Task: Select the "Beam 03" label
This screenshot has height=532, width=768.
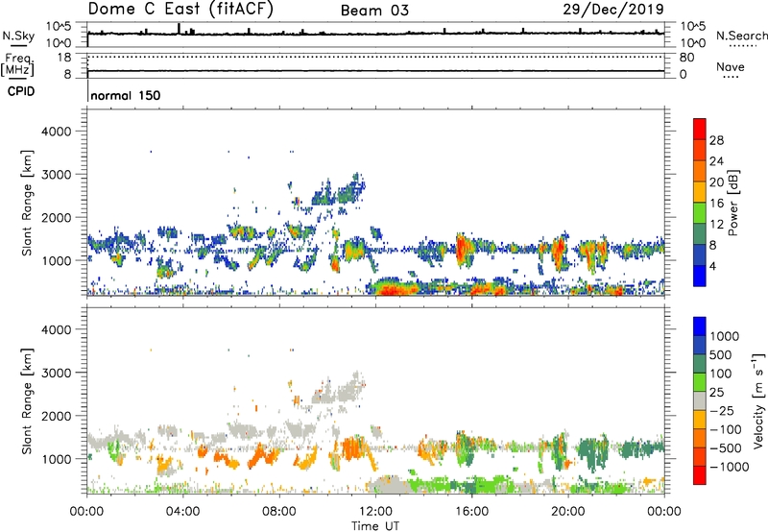Action: [374, 11]
